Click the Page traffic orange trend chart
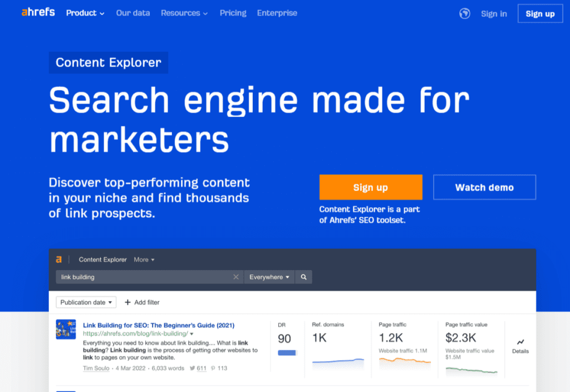This screenshot has width=570, height=392. 405,361
